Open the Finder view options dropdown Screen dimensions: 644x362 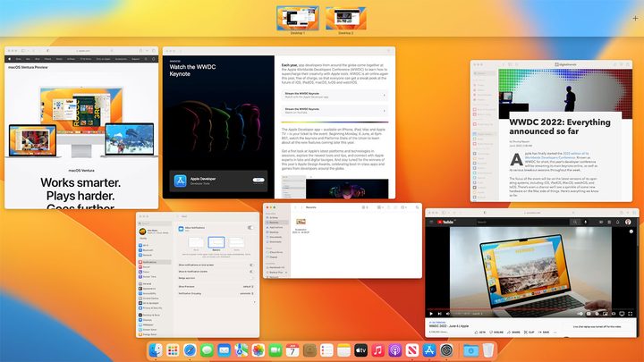380,207
